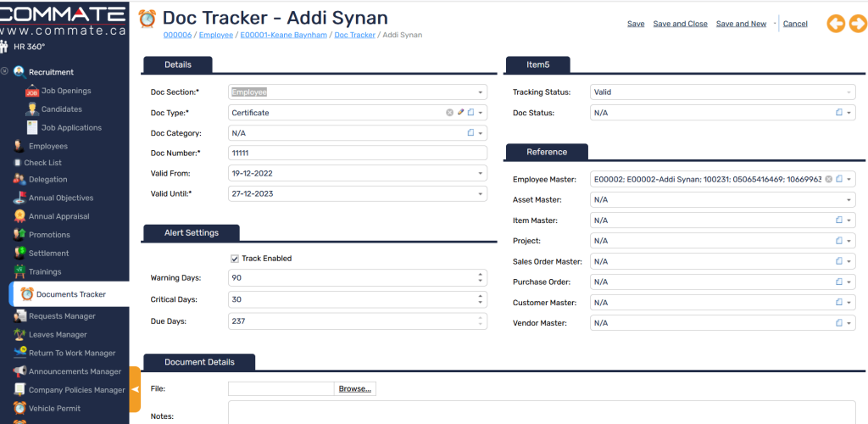
Task: Collapse the Recruitment tree section
Action: click(5, 72)
